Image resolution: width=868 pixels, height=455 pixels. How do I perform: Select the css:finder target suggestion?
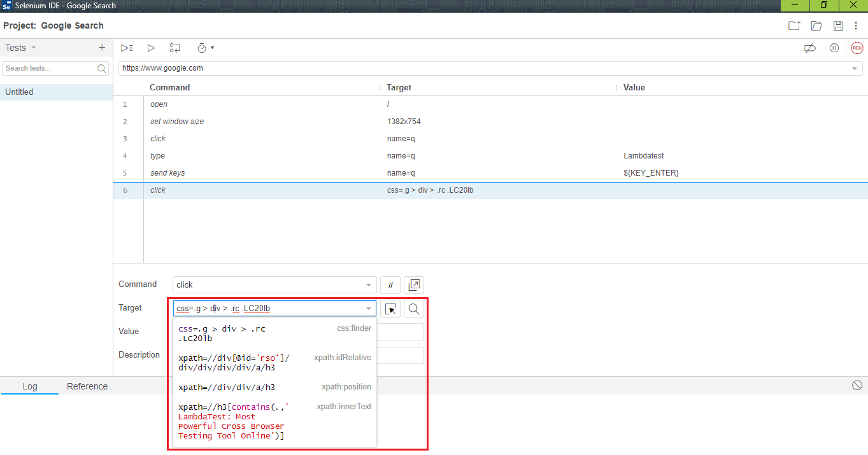click(x=267, y=333)
